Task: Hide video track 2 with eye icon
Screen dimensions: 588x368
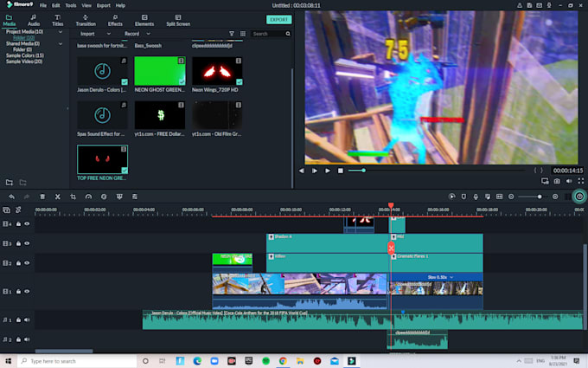Action: pyautogui.click(x=27, y=263)
